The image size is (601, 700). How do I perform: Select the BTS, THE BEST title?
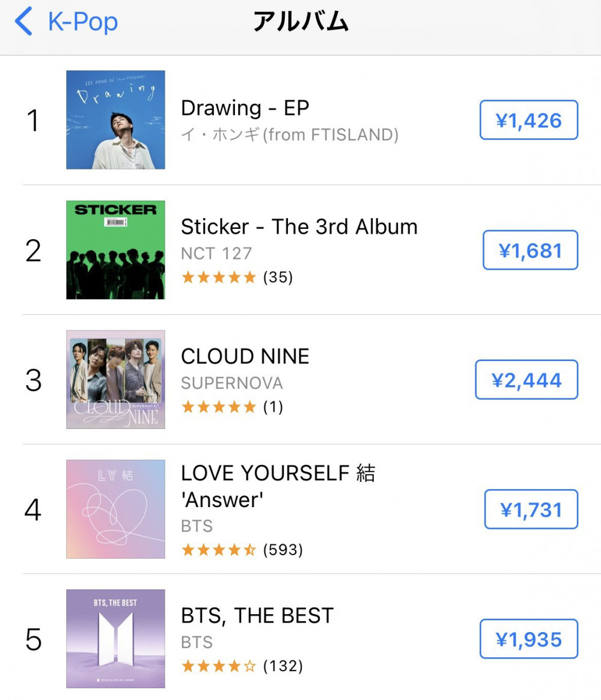click(258, 616)
